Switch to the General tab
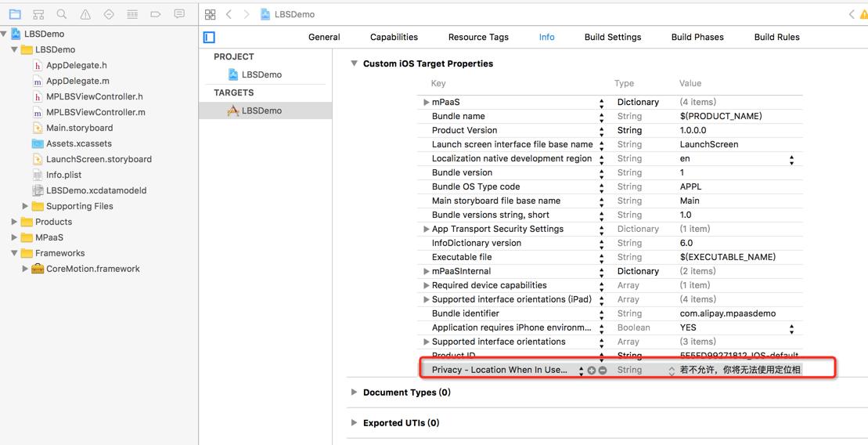 pos(324,37)
